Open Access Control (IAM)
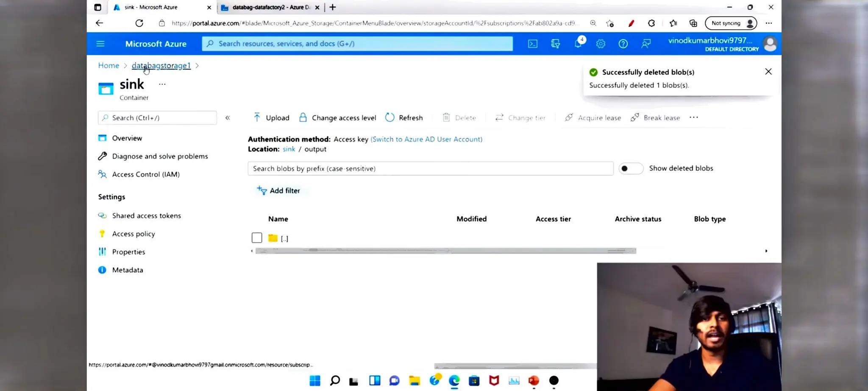This screenshot has height=391, width=868. click(146, 174)
